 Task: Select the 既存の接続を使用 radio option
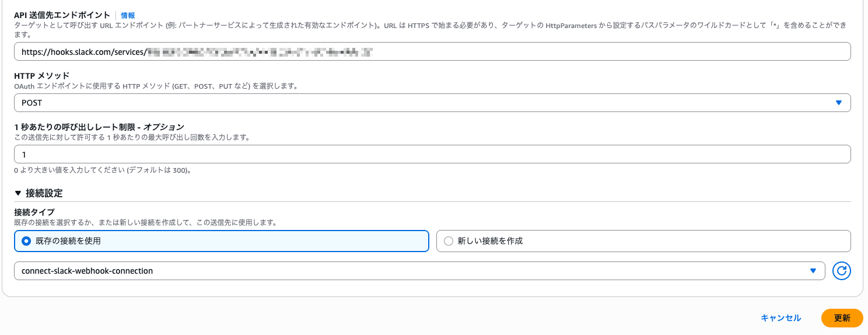click(x=26, y=241)
